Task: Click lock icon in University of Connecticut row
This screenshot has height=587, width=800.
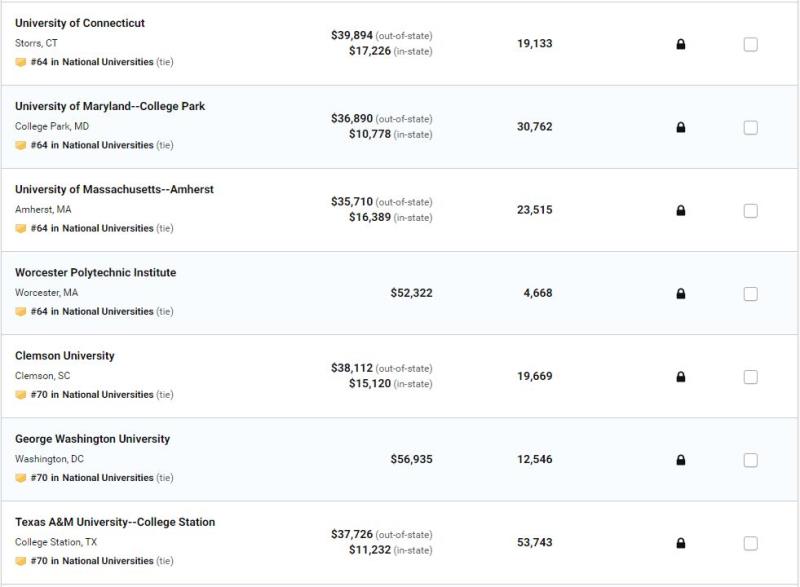Action: click(681, 44)
